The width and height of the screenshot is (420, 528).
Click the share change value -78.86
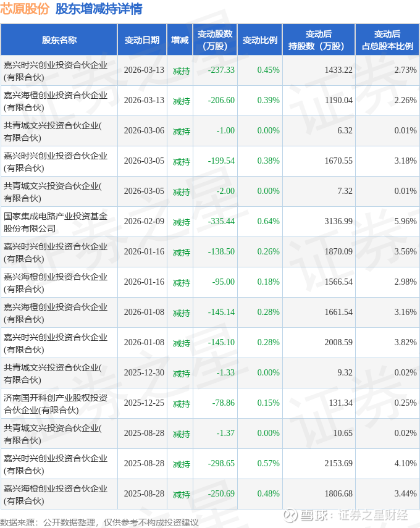pyautogui.click(x=224, y=403)
